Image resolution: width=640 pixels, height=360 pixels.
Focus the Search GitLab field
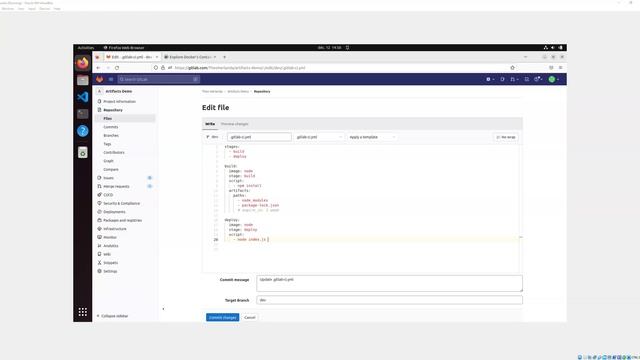(159, 79)
